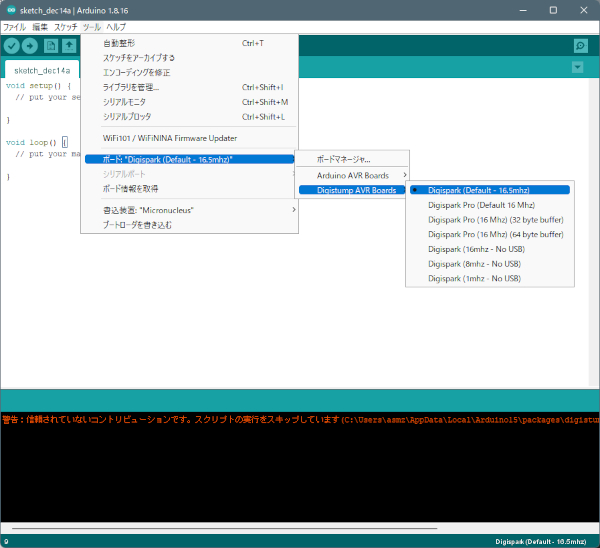The height and width of the screenshot is (548, 600).
Task: Expand the 書込装置: Micronucleus submenu
Action: point(189,210)
